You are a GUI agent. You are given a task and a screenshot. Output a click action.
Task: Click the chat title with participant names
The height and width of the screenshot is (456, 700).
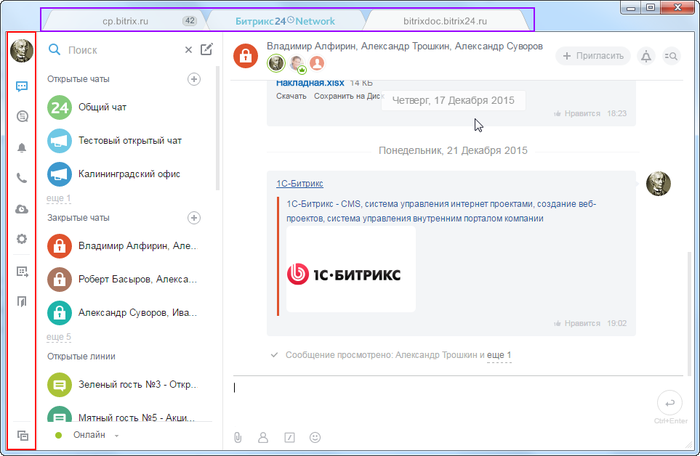coord(404,46)
